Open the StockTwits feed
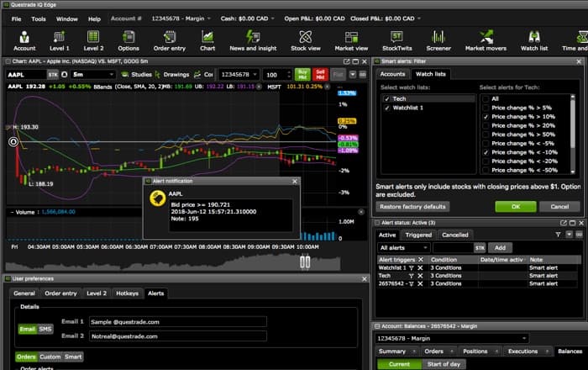 click(396, 41)
